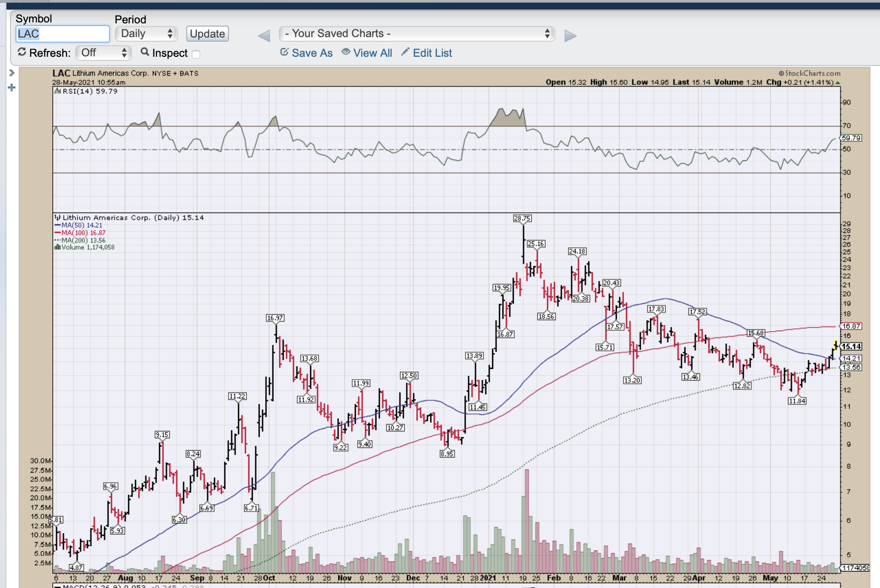Click the 14.21 MA(50) axis tag
Viewport: 880px width, 588px height.
[852, 359]
